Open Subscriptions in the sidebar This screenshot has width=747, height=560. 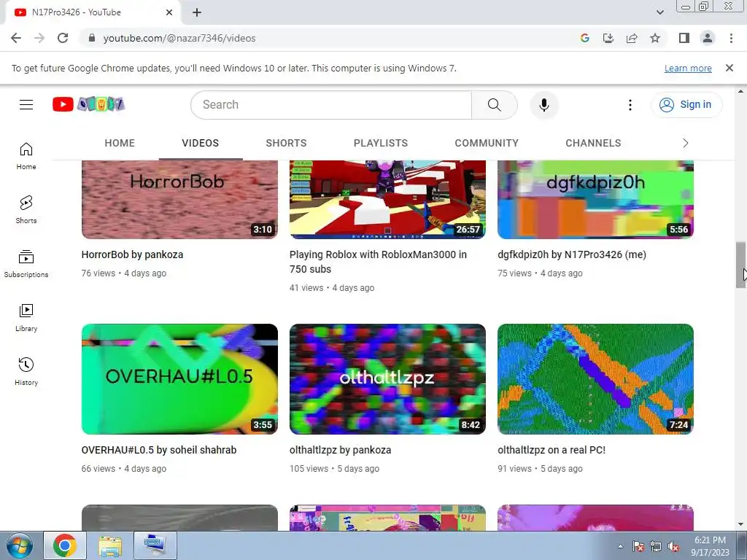pyautogui.click(x=26, y=264)
